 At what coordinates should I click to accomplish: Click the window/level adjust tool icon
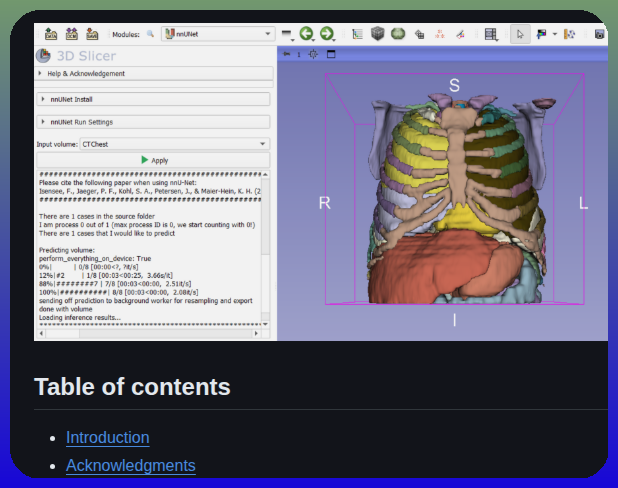542,34
